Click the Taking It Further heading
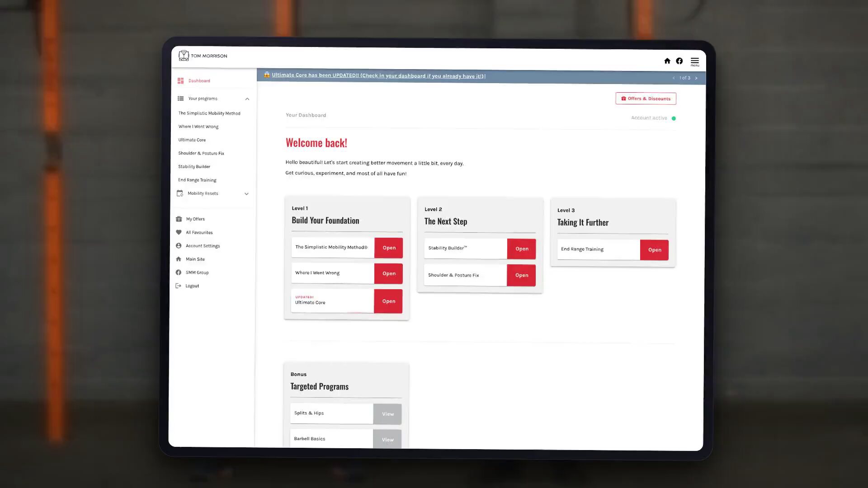Image resolution: width=868 pixels, height=488 pixels. pos(583,222)
